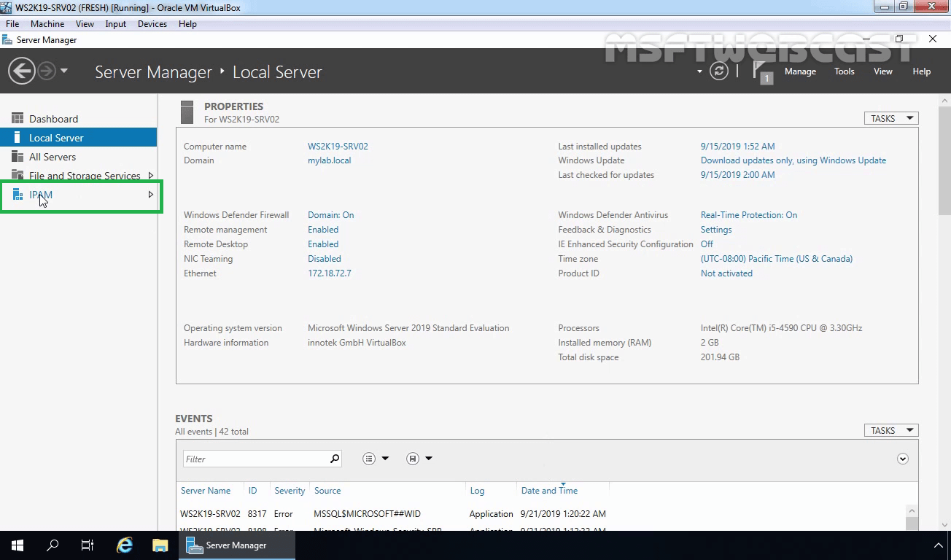Open the View menu in Server Manager
951x560 pixels.
click(883, 71)
